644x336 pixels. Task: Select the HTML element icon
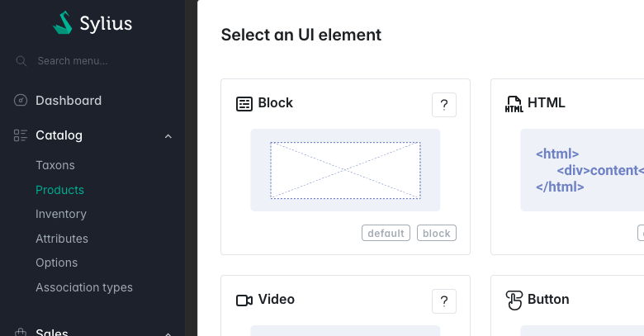click(514, 104)
